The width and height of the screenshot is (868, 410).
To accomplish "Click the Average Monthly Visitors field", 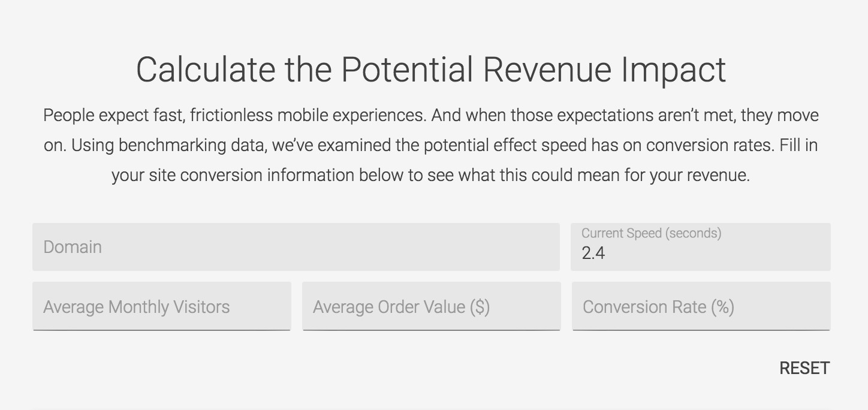I will coord(162,306).
